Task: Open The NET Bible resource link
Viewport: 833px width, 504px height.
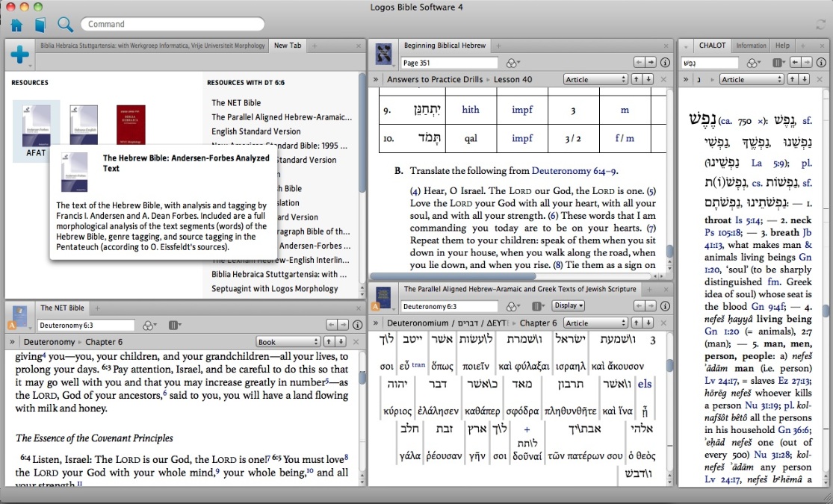Action: (x=236, y=103)
